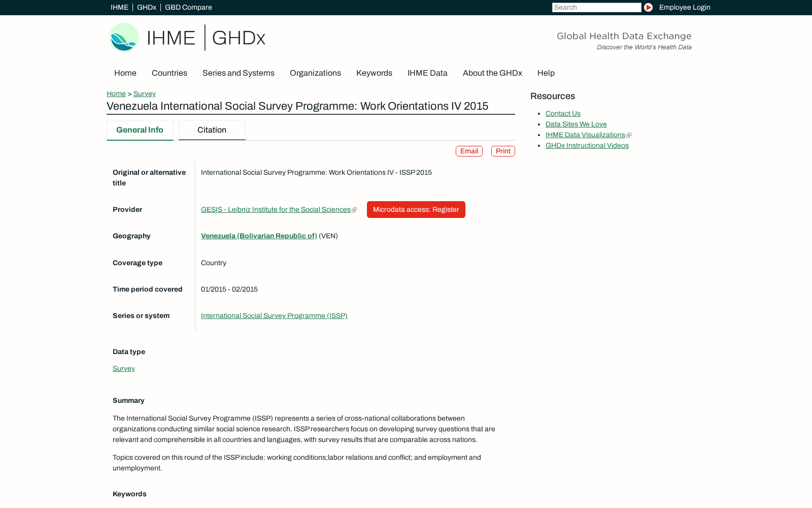Open About the GHDx menu item
Viewport: 812px width, 508px height.
(492, 73)
